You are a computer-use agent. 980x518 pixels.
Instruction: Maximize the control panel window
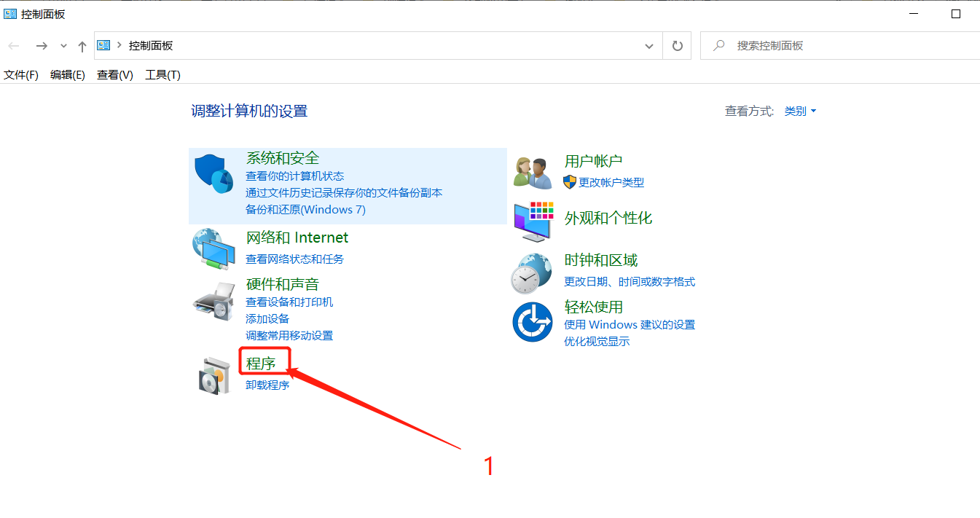point(956,14)
